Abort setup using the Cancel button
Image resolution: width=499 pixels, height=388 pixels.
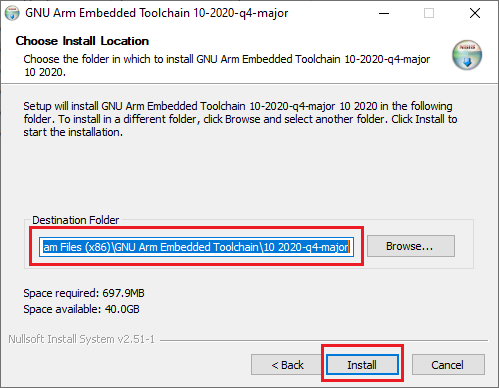(448, 365)
